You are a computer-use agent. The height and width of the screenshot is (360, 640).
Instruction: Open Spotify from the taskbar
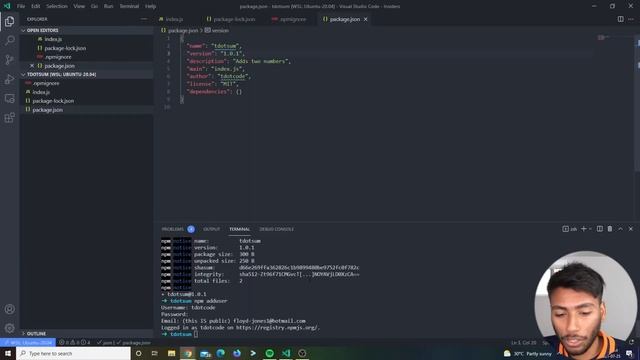(x=269, y=353)
